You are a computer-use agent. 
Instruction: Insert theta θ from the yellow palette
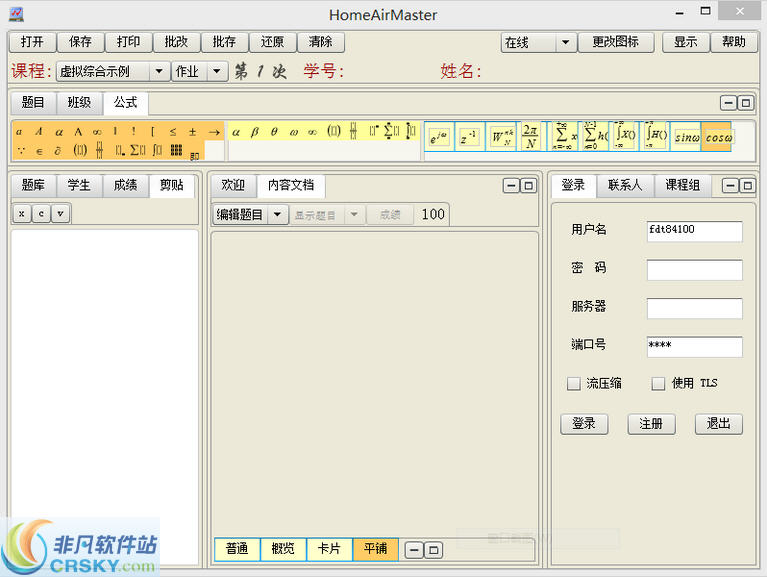tap(274, 132)
